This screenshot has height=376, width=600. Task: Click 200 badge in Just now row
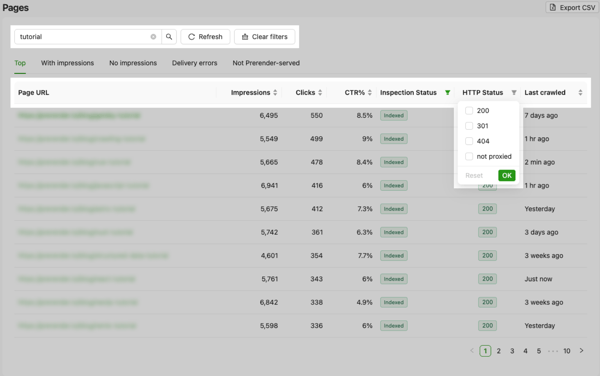(x=488, y=279)
